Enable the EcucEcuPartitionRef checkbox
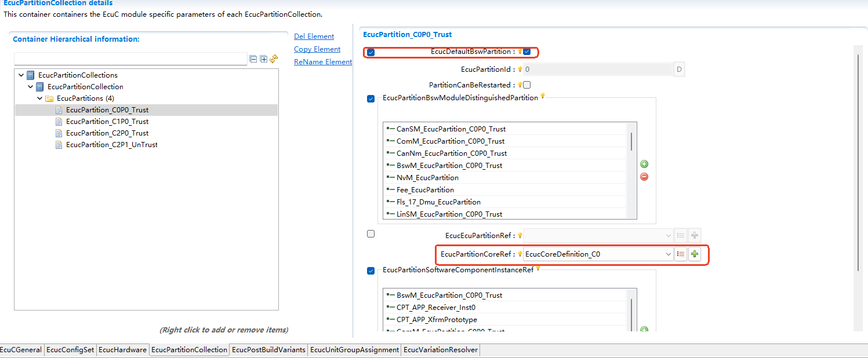868x358 pixels. click(x=371, y=234)
